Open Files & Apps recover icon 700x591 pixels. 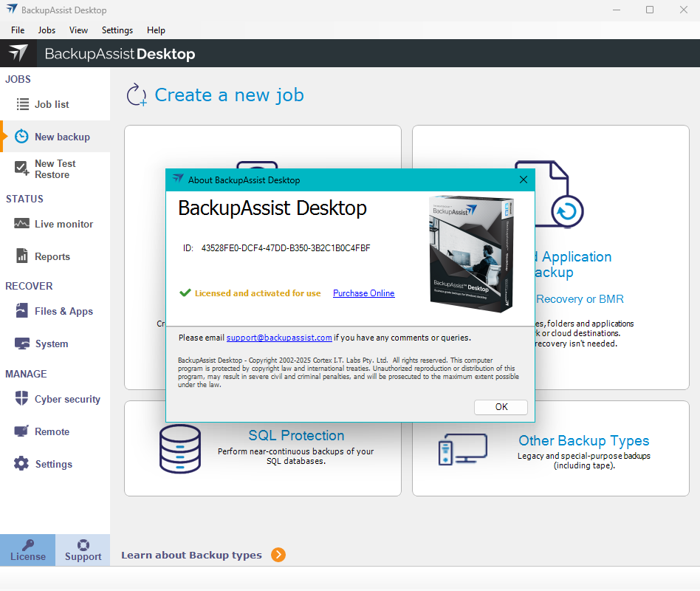point(22,310)
